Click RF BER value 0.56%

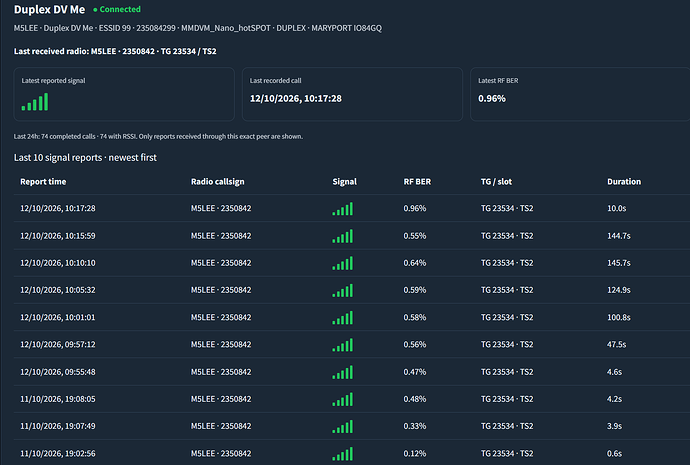(x=415, y=345)
